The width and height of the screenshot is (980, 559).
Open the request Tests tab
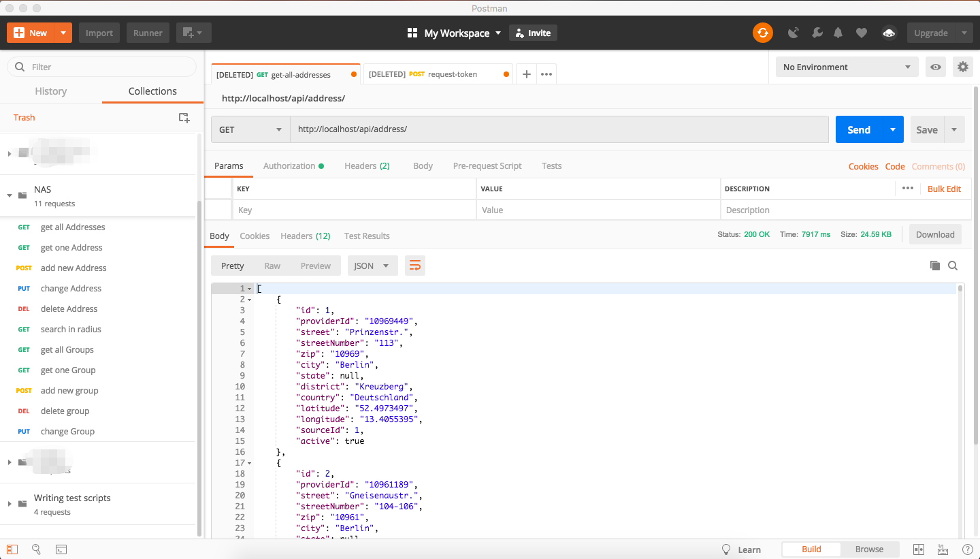point(552,165)
